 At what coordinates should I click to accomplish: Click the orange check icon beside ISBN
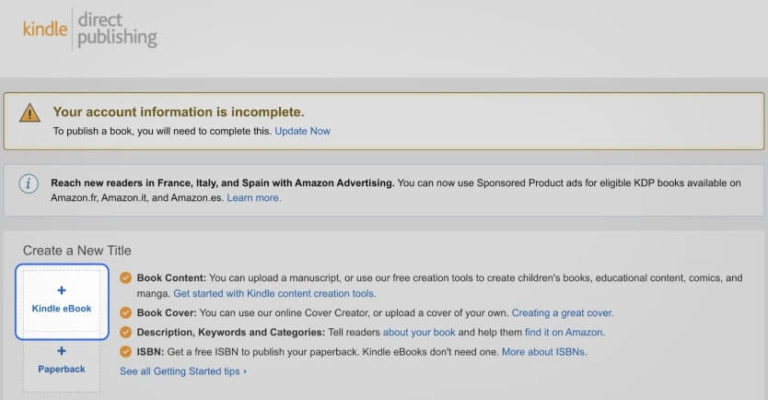(126, 352)
